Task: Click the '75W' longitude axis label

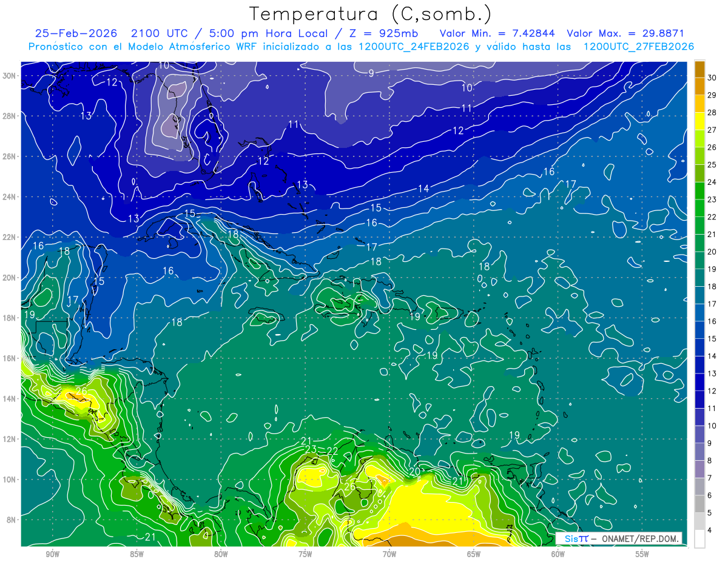Action: (x=305, y=554)
